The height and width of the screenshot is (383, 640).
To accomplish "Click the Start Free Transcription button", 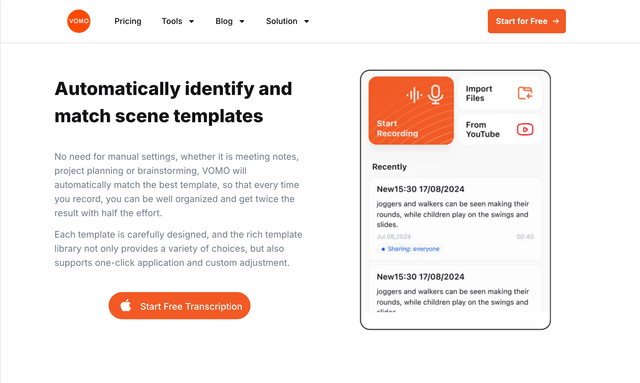I will pyautogui.click(x=179, y=306).
